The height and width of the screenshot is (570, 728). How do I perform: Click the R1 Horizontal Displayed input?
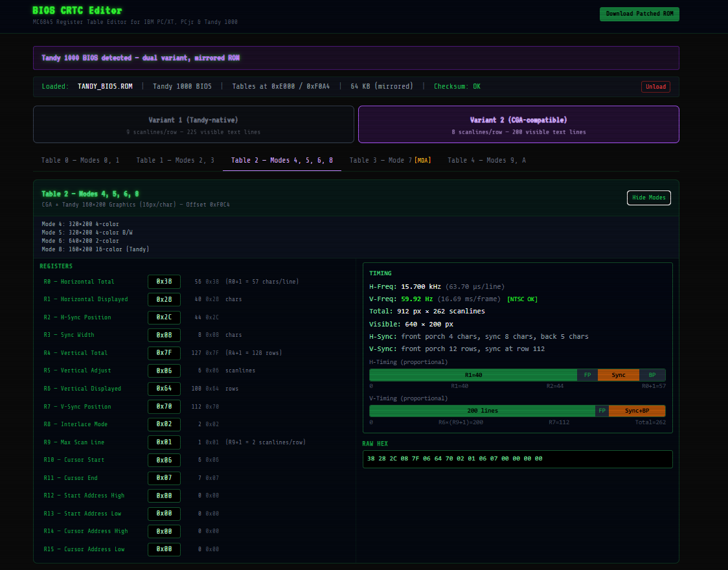click(x=164, y=299)
